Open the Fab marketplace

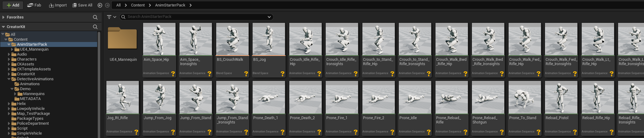[34, 5]
